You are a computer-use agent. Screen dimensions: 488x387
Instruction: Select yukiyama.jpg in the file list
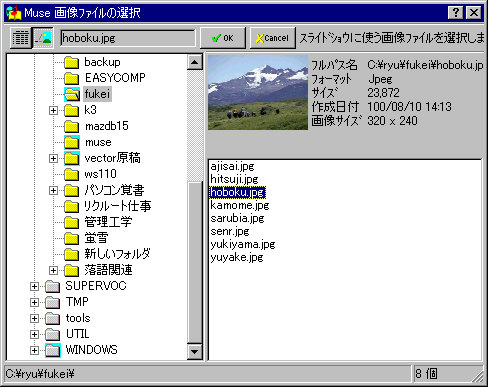tap(243, 244)
